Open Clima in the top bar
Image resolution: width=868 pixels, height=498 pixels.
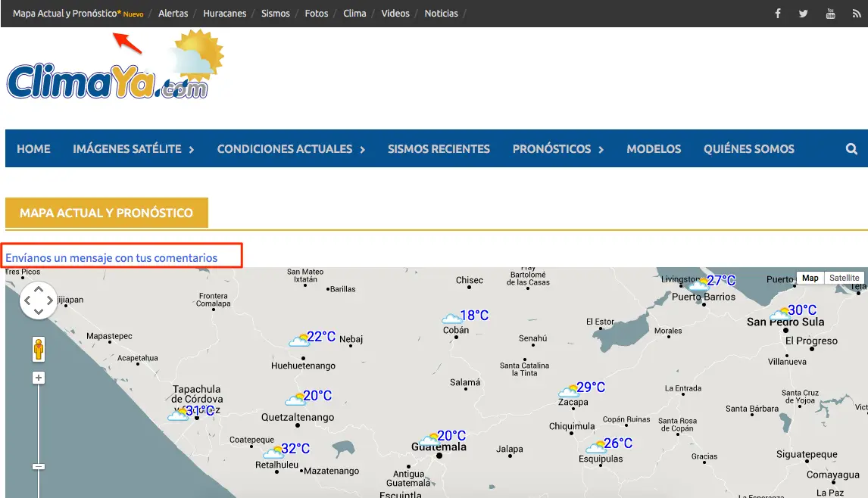(x=354, y=14)
